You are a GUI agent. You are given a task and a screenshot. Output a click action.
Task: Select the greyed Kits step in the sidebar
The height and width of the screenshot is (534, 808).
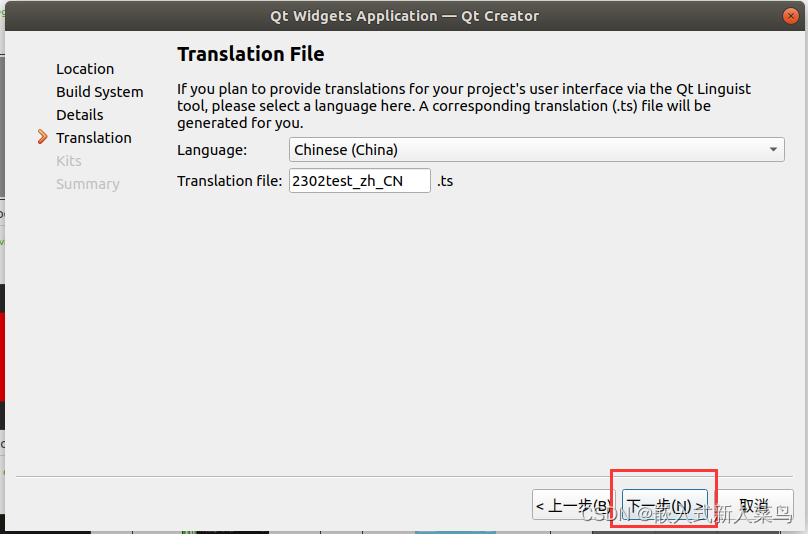(69, 161)
